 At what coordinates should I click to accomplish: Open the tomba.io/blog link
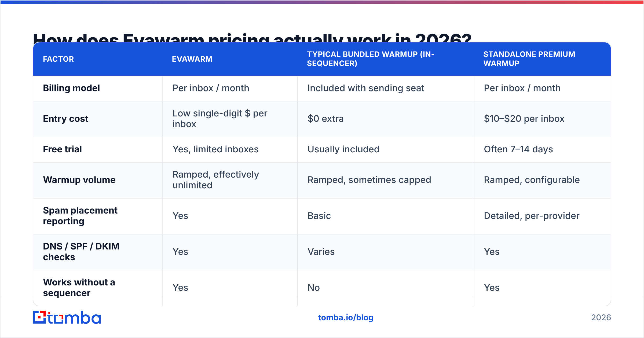pos(346,318)
